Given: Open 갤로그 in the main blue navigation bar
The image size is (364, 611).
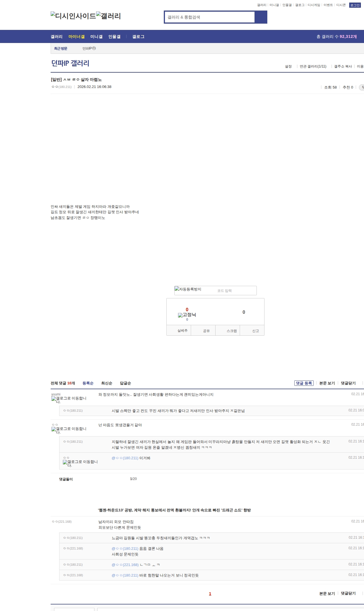Looking at the screenshot, I should click(138, 37).
